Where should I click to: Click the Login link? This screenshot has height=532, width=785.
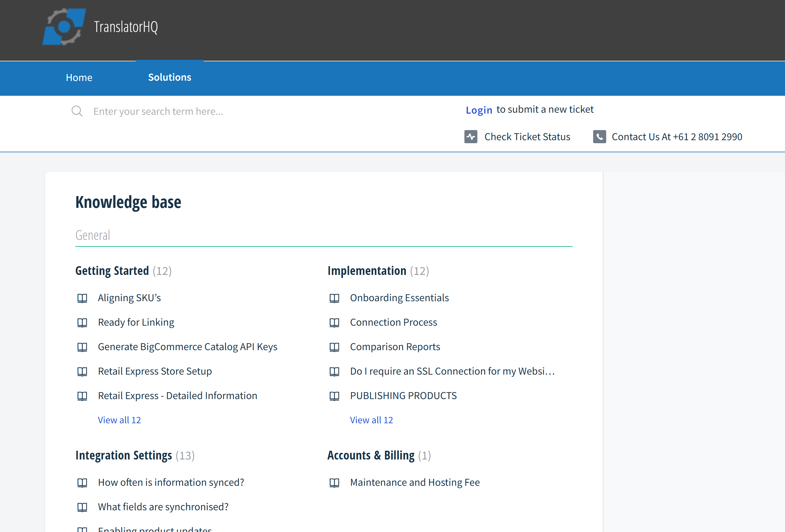click(479, 110)
